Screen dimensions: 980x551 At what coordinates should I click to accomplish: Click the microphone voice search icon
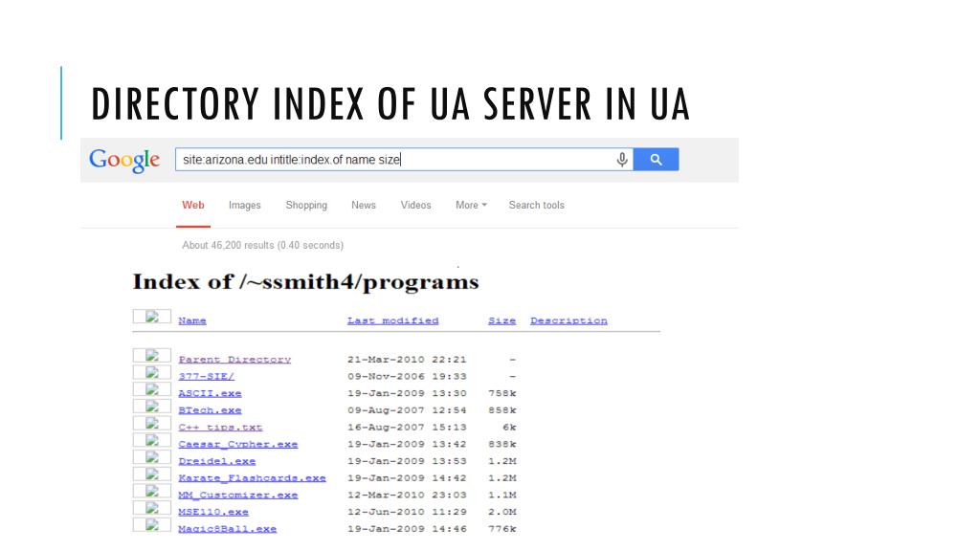pos(622,160)
